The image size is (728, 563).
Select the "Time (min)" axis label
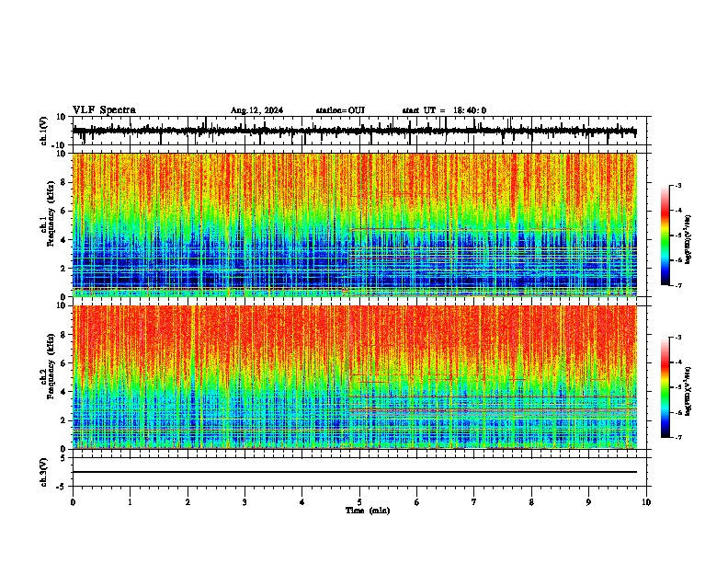pyautogui.click(x=368, y=511)
